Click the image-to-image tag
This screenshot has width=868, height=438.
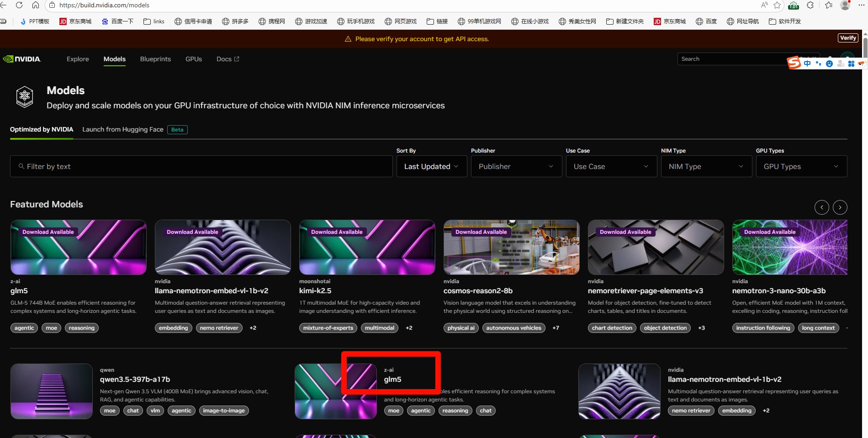click(224, 411)
